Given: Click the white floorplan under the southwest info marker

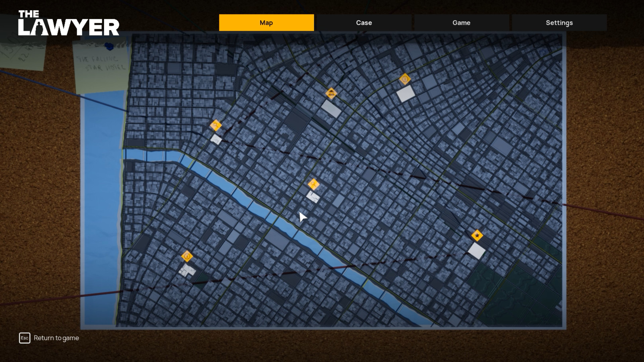Looking at the screenshot, I should tap(187, 270).
